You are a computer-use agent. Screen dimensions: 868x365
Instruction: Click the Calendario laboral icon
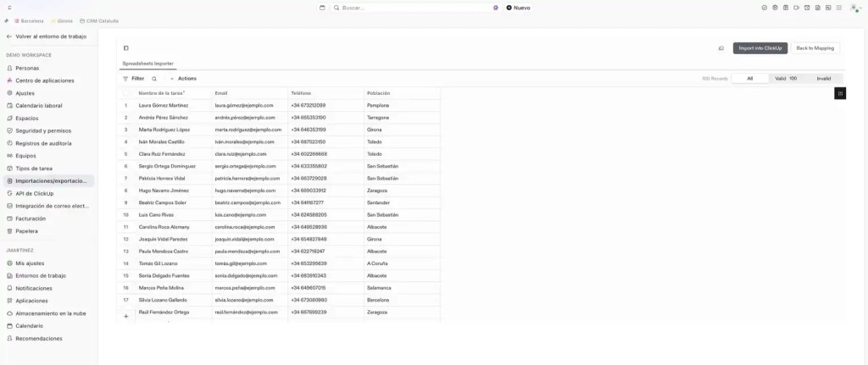coord(9,106)
